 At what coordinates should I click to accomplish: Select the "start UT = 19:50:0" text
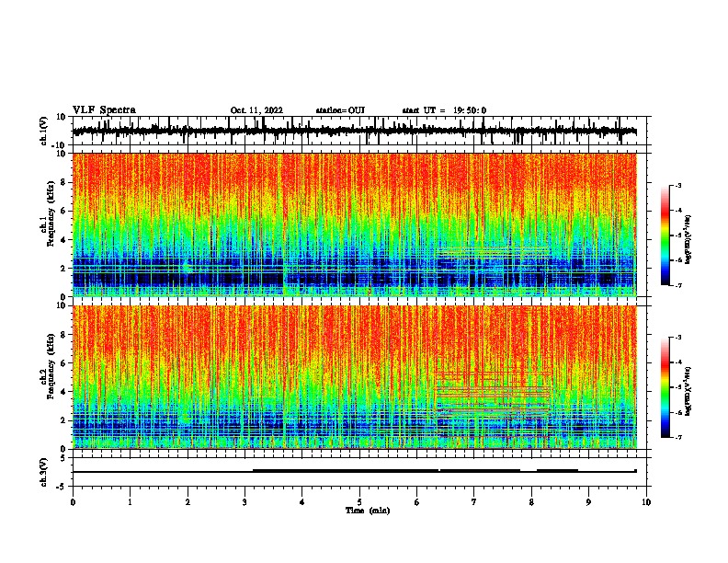444,110
